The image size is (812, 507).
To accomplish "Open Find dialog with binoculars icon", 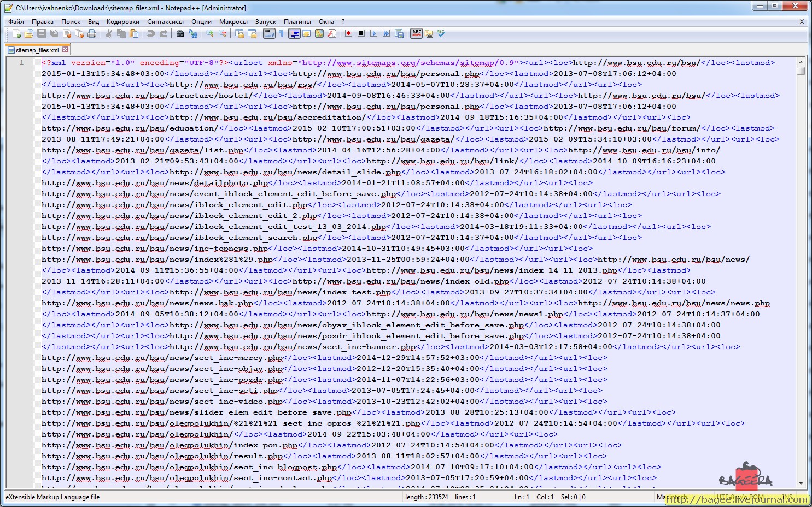I will pyautogui.click(x=180, y=33).
